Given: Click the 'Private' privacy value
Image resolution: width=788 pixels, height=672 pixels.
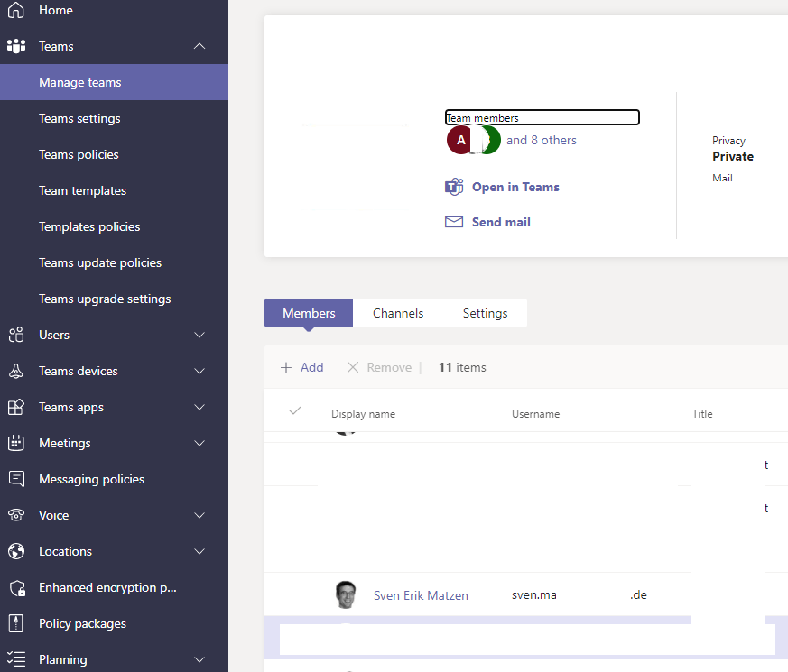Looking at the screenshot, I should [x=733, y=156].
